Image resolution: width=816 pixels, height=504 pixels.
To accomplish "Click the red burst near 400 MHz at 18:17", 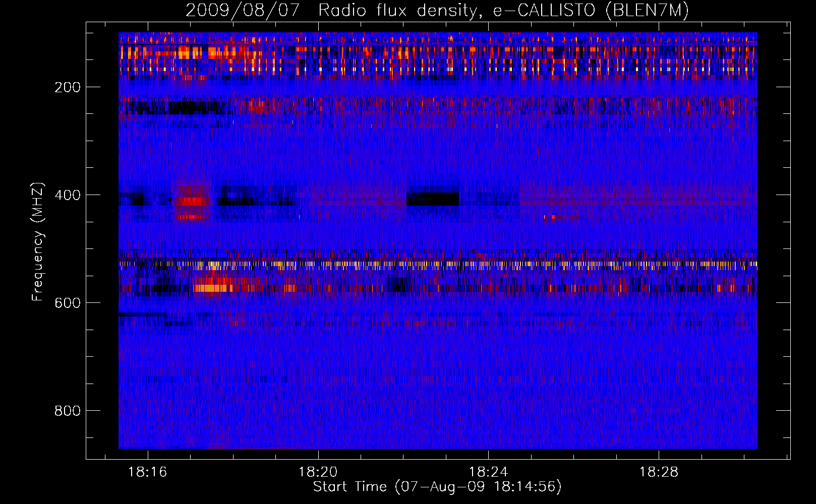I will coord(191,202).
